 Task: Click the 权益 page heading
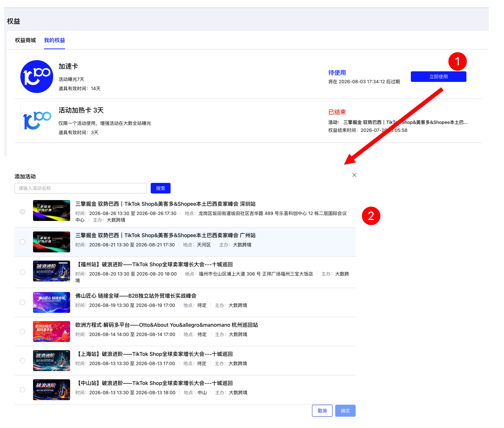pos(13,21)
